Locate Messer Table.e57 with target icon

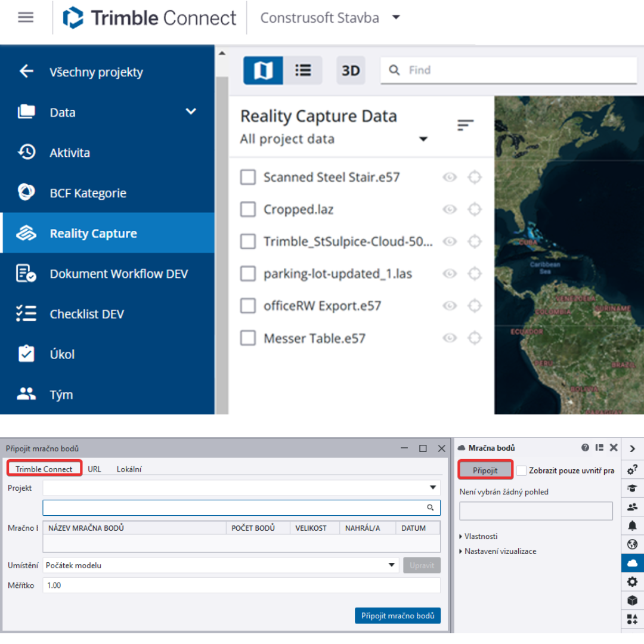tap(475, 338)
